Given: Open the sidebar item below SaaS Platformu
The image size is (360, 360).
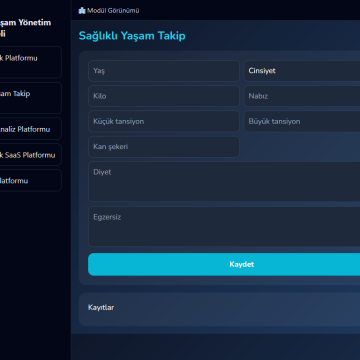Looking at the screenshot, I should [31, 180].
